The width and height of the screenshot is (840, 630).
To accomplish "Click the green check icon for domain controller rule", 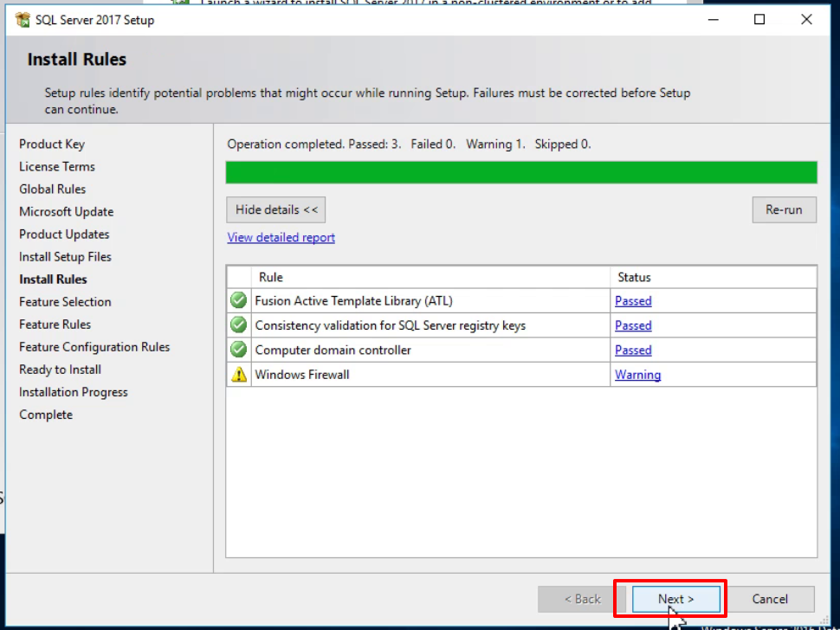I will click(238, 350).
